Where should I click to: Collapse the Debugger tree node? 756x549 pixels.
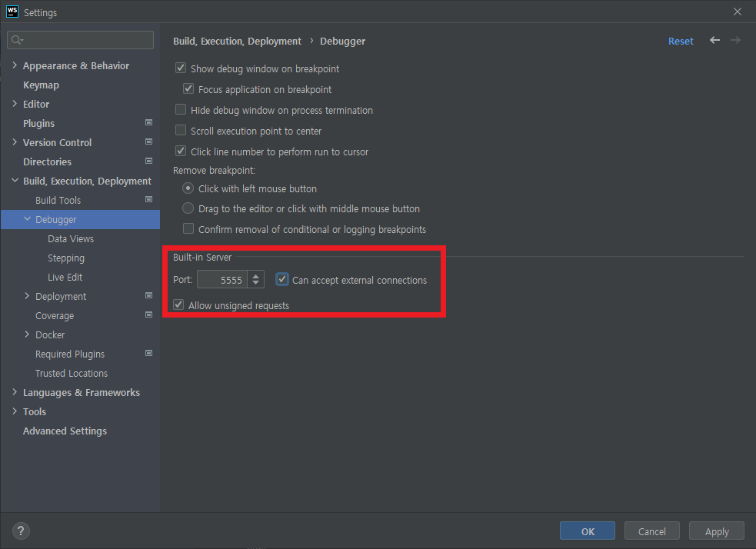(27, 219)
